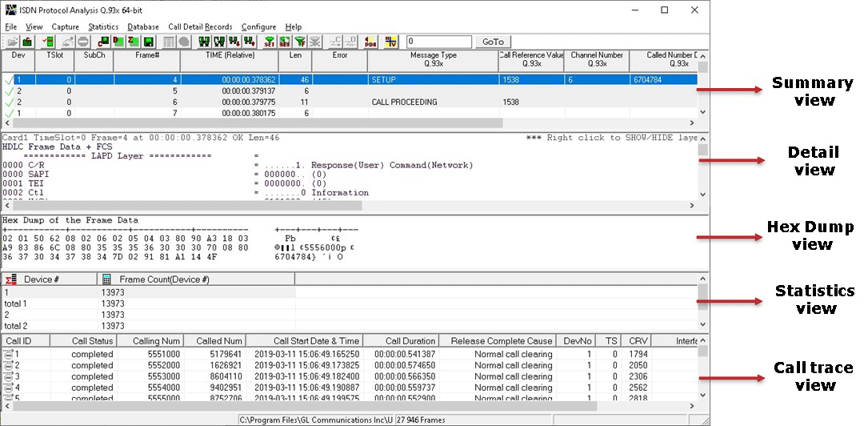This screenshot has height=426, width=868.
Task: Click the green floppy disk save icon
Action: [148, 42]
